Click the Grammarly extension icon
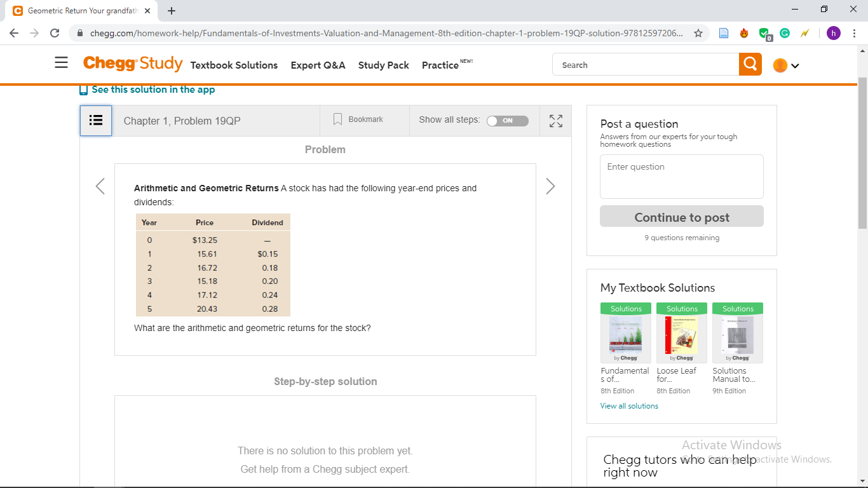Viewport: 868px width, 488px height. (x=785, y=33)
